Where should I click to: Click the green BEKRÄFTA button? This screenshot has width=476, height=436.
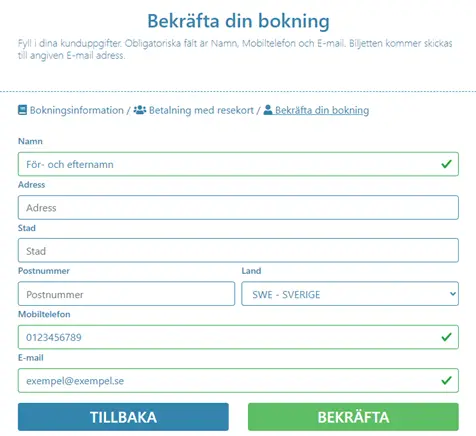(x=353, y=417)
